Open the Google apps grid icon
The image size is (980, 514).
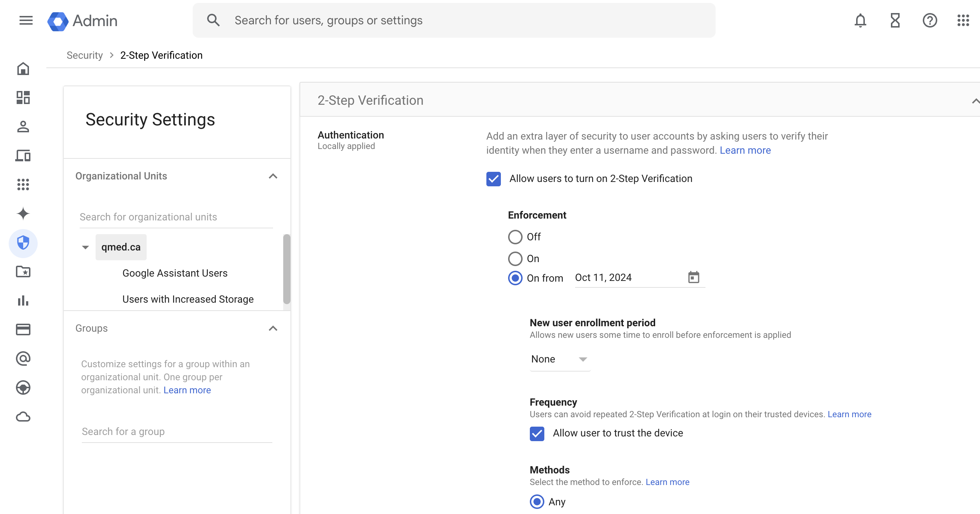coord(963,20)
